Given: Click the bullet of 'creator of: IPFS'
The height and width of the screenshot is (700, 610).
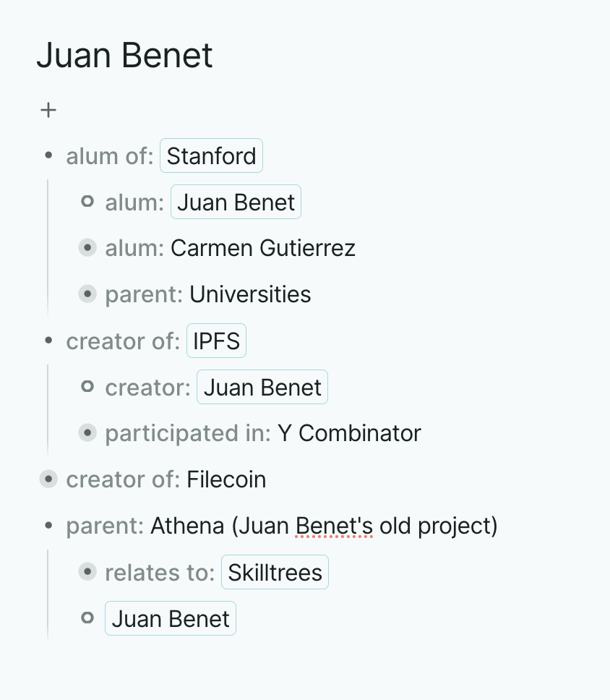Looking at the screenshot, I should (48, 341).
